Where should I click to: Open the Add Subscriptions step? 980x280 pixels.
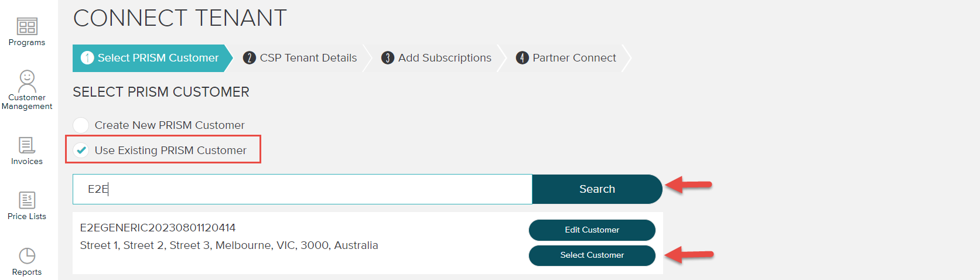pos(445,58)
